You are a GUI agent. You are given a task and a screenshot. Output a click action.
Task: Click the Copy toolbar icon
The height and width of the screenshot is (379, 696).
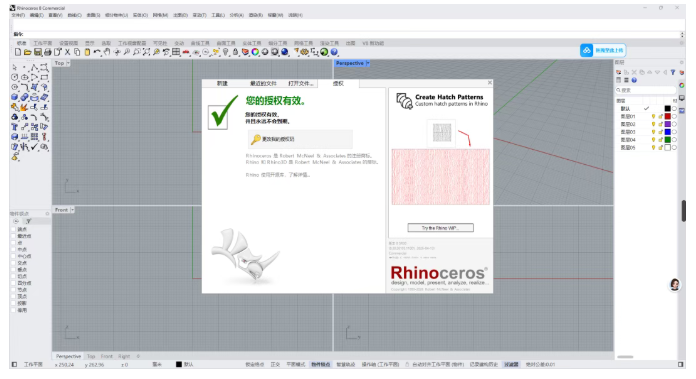point(77,52)
